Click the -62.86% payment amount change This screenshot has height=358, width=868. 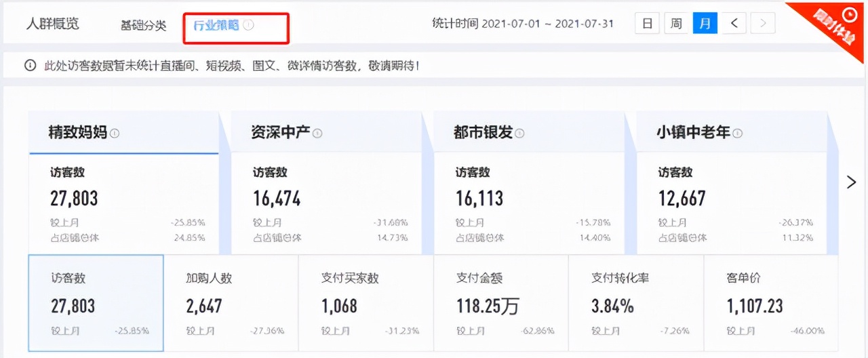[537, 331]
